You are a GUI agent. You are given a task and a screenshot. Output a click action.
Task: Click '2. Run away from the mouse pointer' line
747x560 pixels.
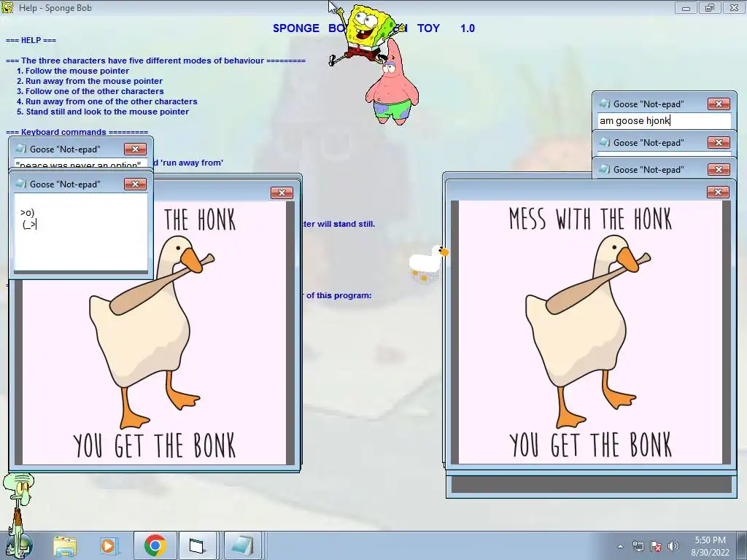(90, 81)
